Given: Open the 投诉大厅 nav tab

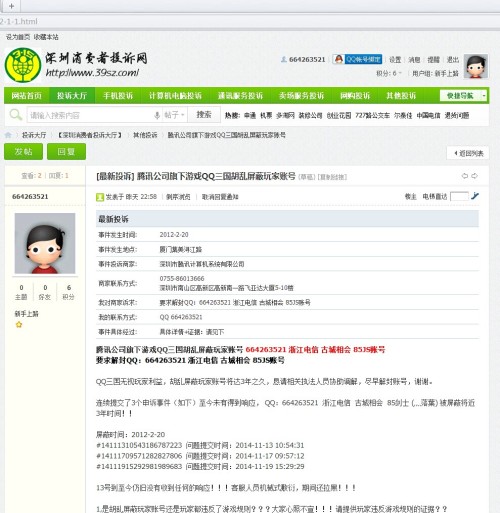Looking at the screenshot, I should click(x=72, y=96).
